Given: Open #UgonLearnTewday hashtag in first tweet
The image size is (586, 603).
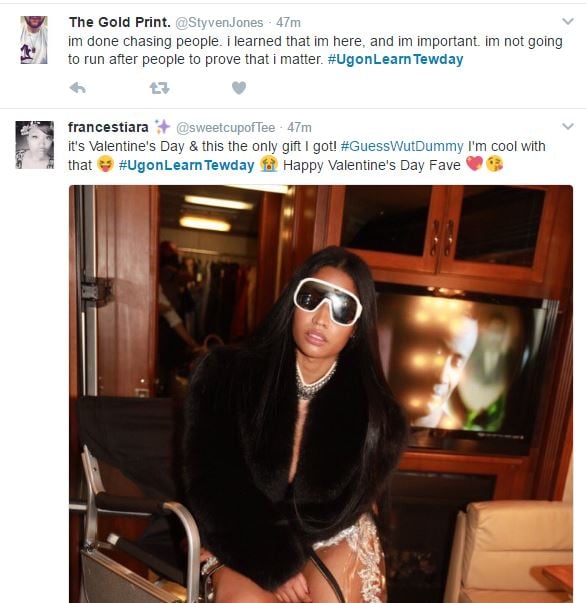Looking at the screenshot, I should point(395,60).
